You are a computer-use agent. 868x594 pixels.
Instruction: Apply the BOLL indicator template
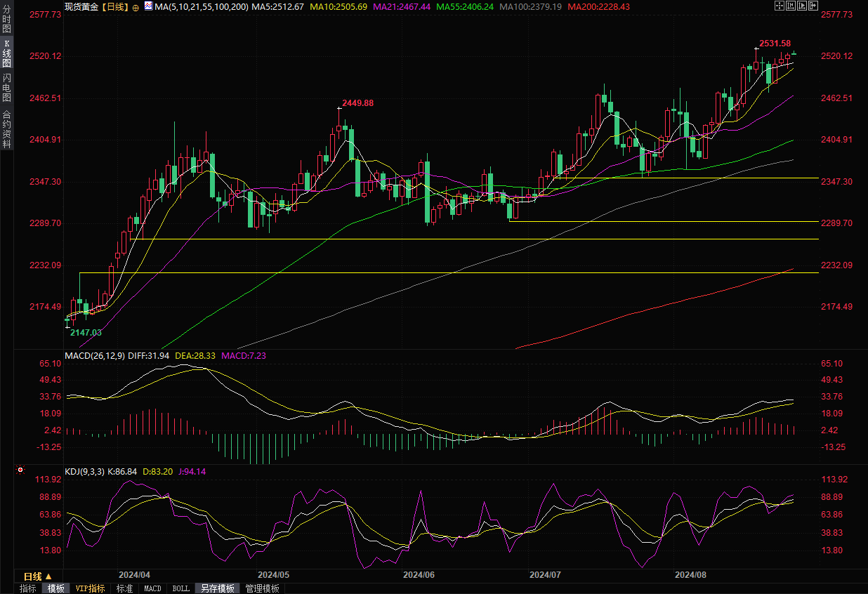pos(180,588)
